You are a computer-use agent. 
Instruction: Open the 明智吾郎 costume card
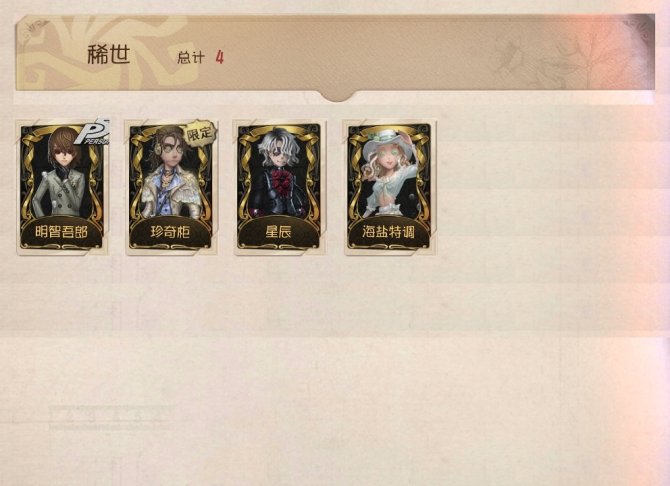[62, 187]
